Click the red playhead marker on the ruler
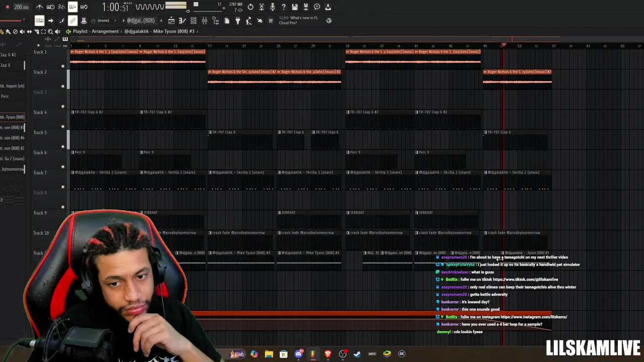This screenshot has width=644, height=362. pyautogui.click(x=504, y=46)
